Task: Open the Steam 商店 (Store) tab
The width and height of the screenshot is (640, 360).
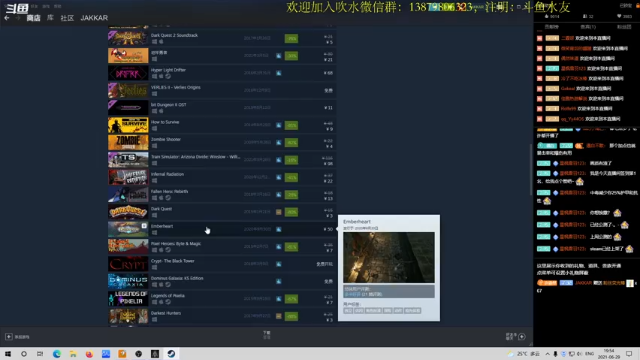Action: (x=33, y=18)
